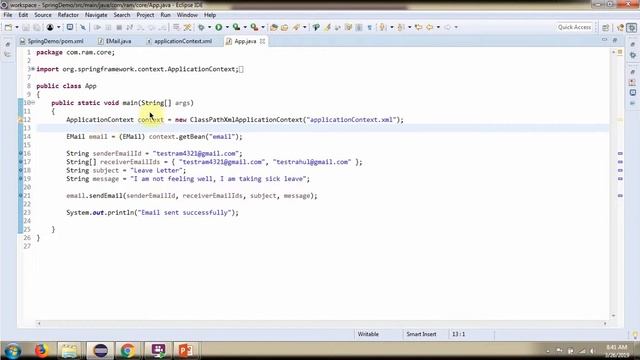Click the Disconnect debug icon
The width and height of the screenshot is (640, 360).
point(129,27)
